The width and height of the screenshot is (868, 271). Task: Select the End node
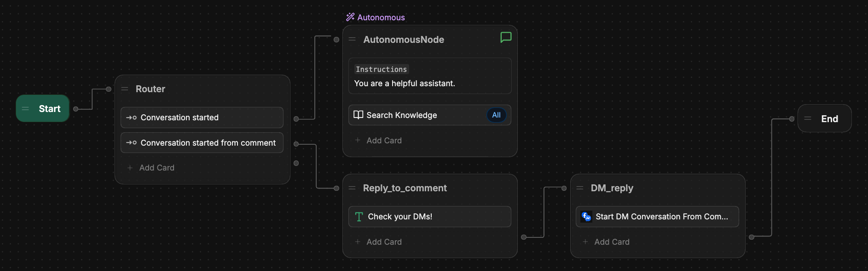click(x=825, y=118)
